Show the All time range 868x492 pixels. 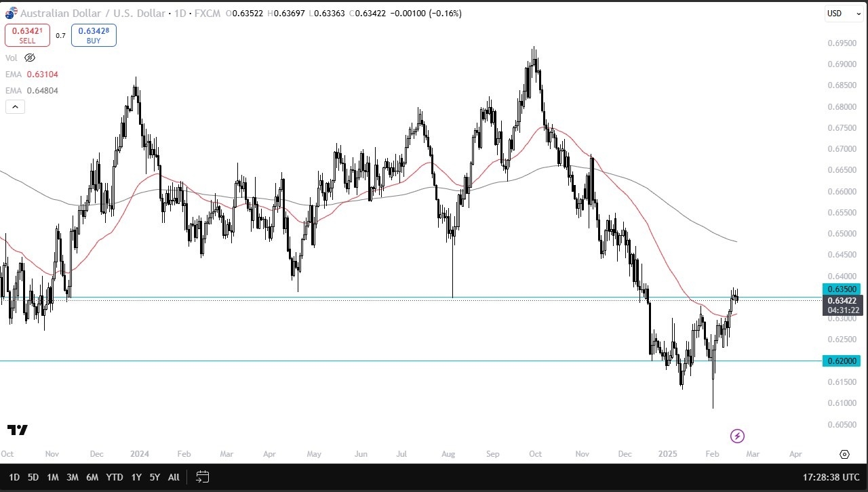[174, 477]
